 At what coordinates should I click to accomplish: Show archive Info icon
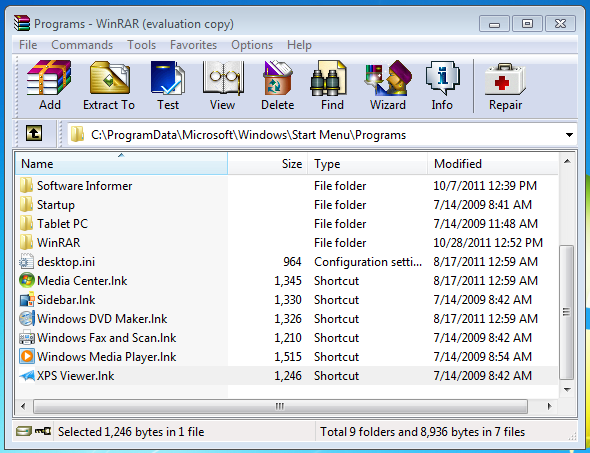(442, 78)
